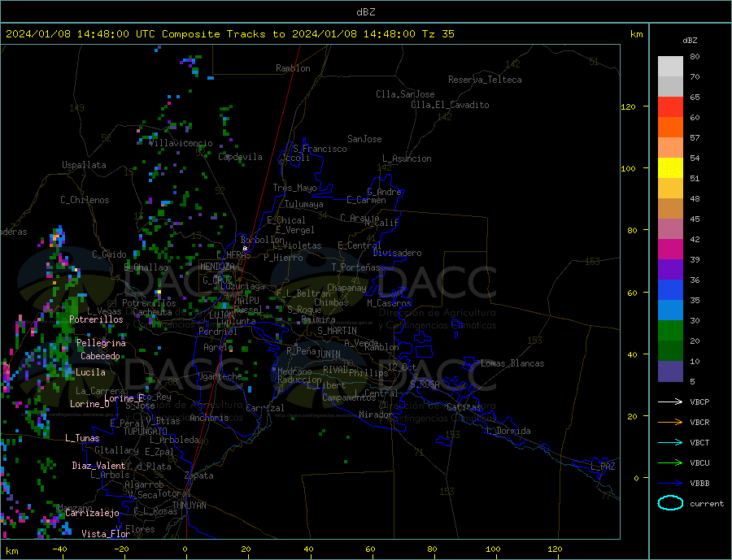Click the 'MENDOZA' city label on the map
This screenshot has height=560, width=732.
coord(217,267)
